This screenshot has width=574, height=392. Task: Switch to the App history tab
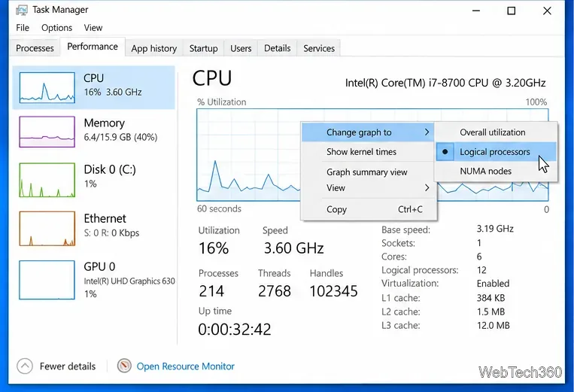click(x=153, y=48)
